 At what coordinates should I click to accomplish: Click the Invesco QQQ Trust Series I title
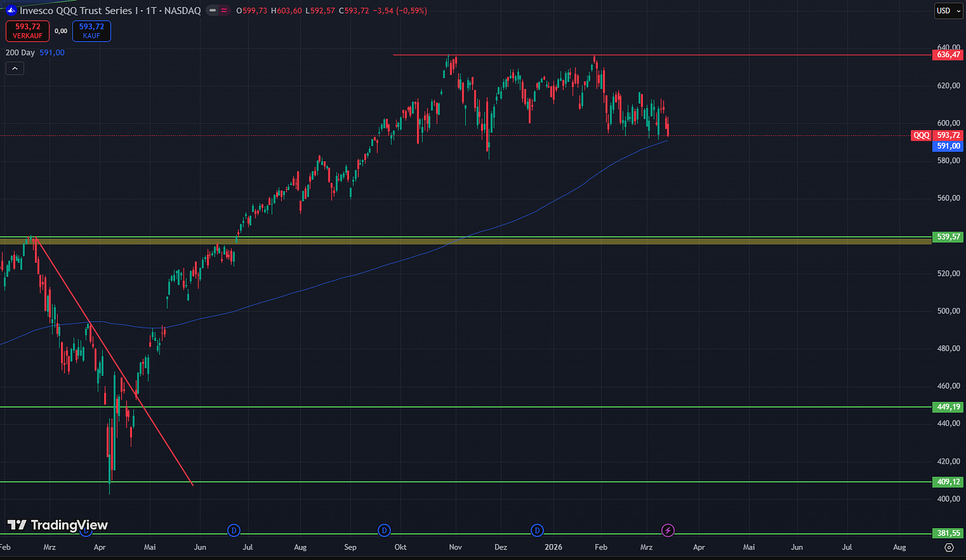tap(78, 11)
